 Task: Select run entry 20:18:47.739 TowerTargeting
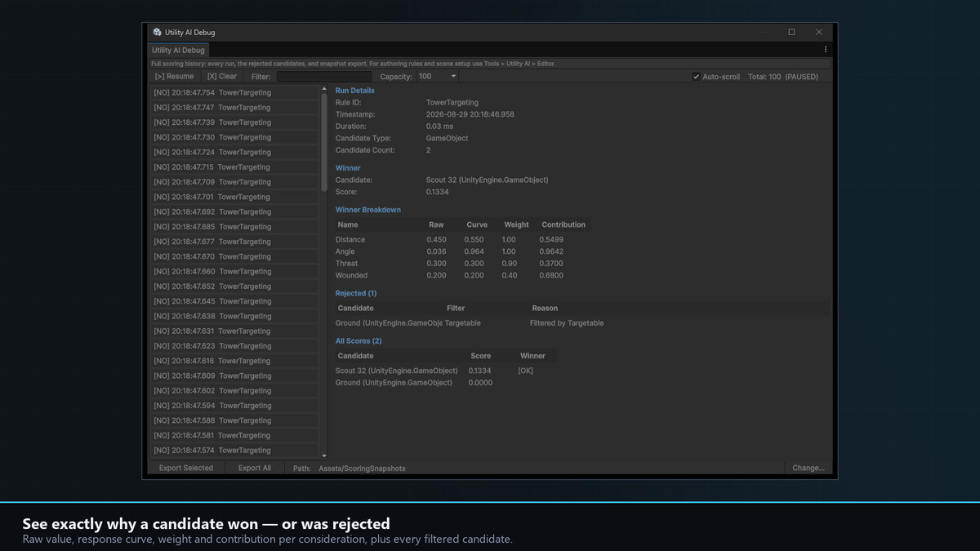pyautogui.click(x=234, y=122)
